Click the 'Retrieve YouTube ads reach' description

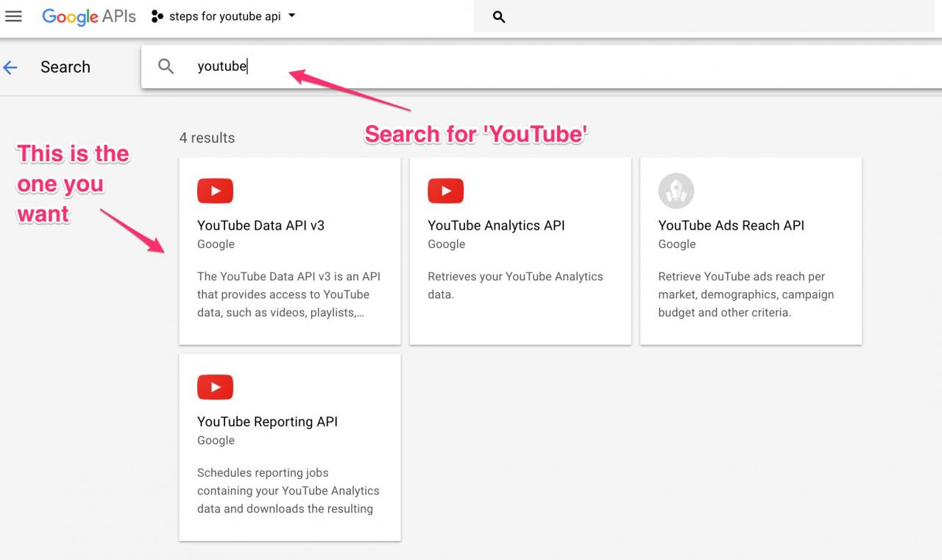pos(746,294)
